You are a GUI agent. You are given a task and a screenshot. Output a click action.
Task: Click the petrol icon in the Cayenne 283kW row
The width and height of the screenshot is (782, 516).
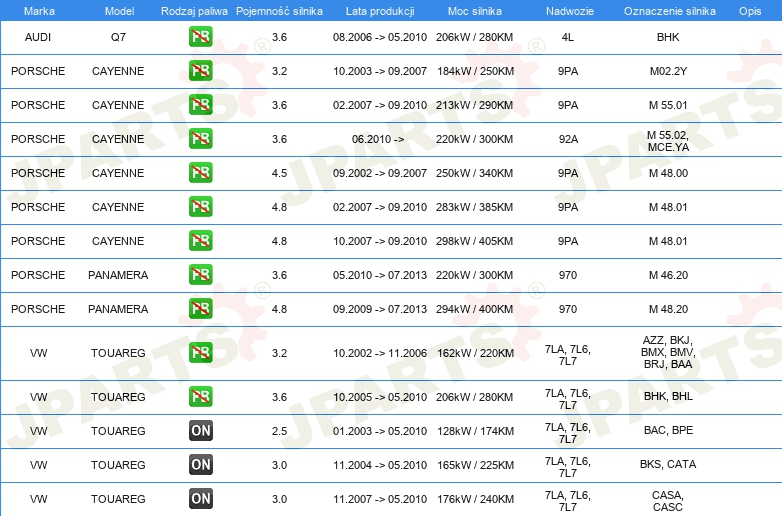click(x=200, y=206)
